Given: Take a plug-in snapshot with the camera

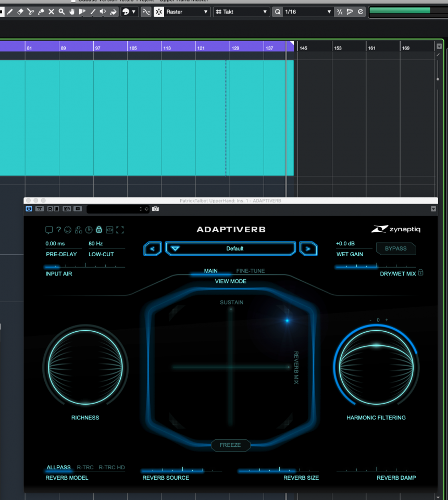Looking at the screenshot, I should point(155,209).
